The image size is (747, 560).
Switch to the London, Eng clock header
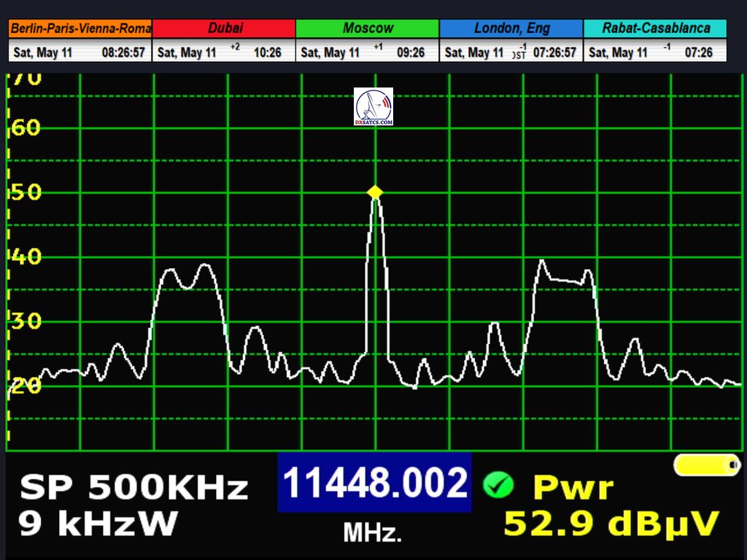pyautogui.click(x=511, y=28)
